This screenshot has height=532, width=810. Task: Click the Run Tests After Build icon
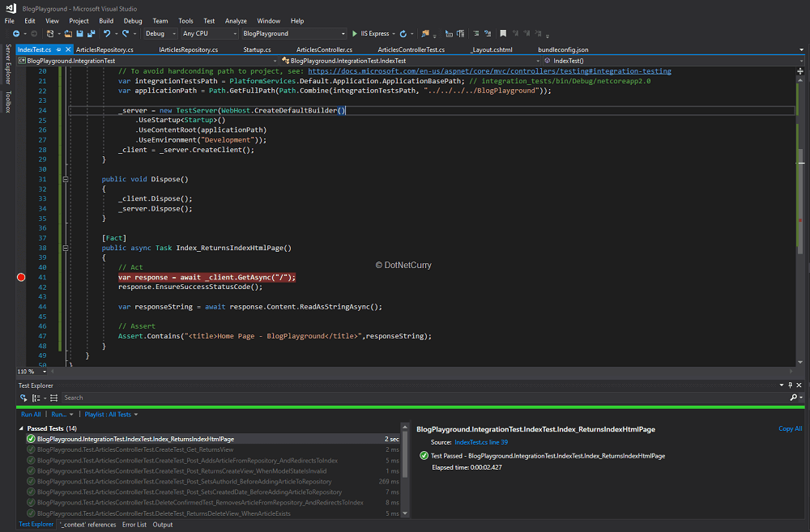point(23,398)
